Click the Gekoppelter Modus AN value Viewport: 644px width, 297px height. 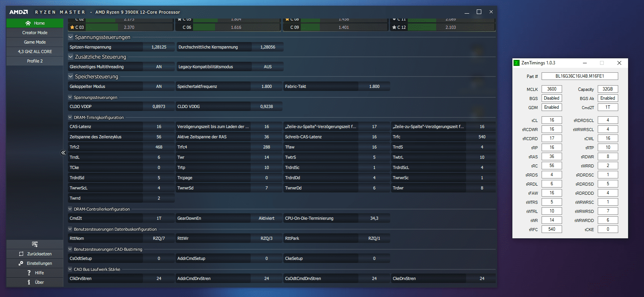click(x=159, y=86)
